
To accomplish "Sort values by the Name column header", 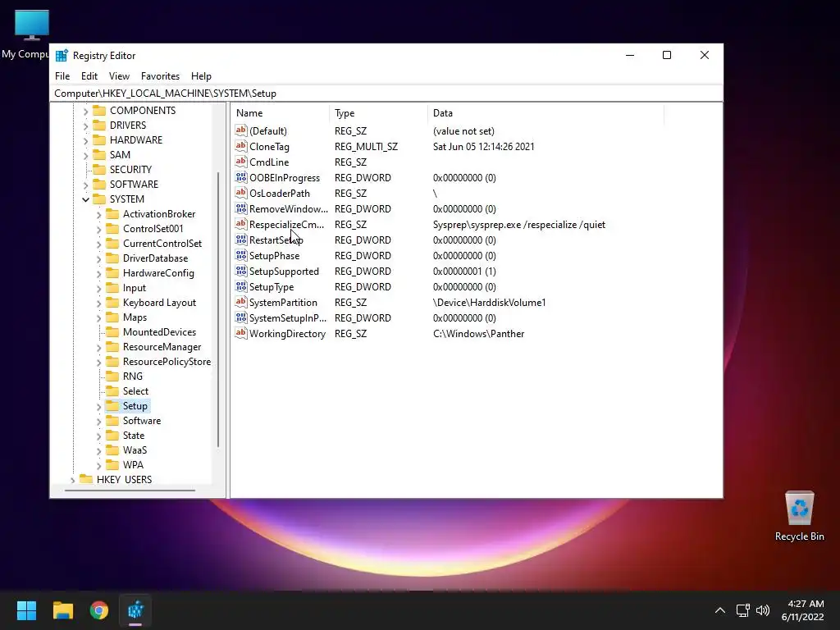I will (x=281, y=113).
